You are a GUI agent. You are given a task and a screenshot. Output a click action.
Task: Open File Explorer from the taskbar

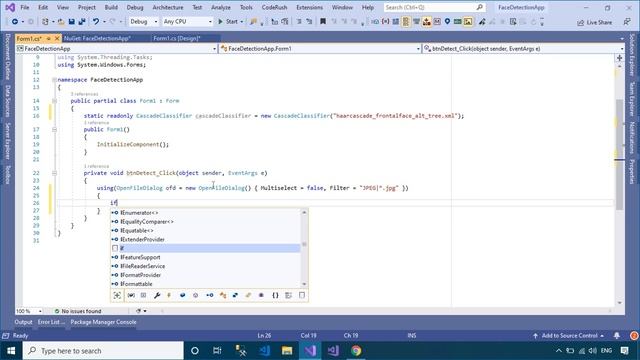[287, 351]
